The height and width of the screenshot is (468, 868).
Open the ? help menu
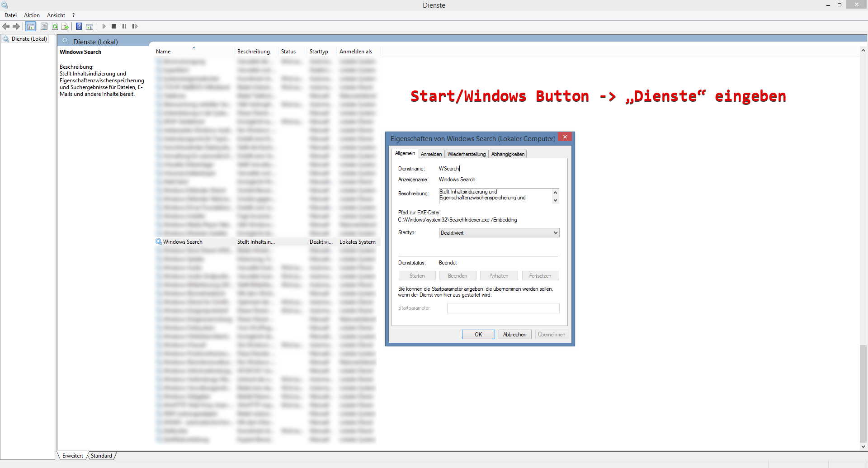pyautogui.click(x=73, y=15)
